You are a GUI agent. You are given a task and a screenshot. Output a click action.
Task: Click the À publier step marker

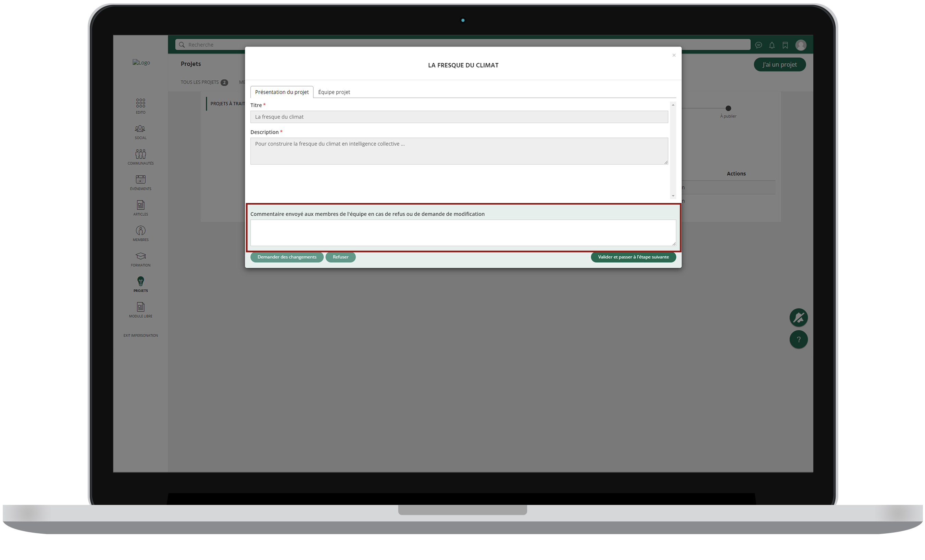click(x=728, y=109)
